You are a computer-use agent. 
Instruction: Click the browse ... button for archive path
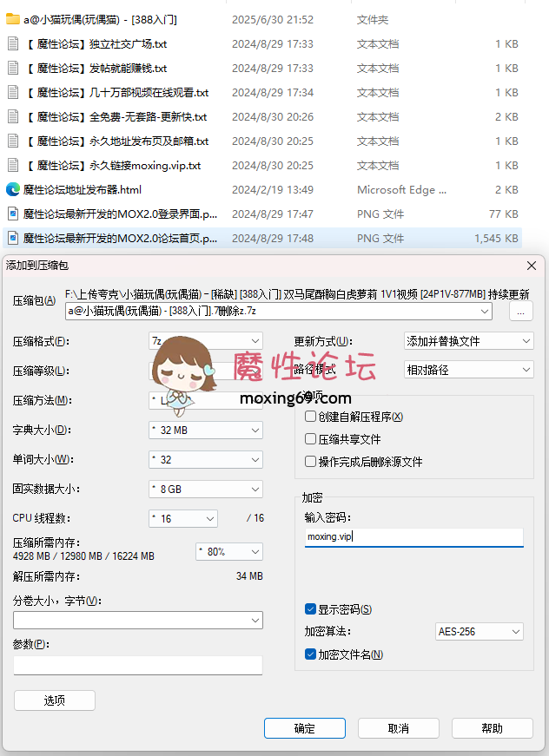pos(521,312)
